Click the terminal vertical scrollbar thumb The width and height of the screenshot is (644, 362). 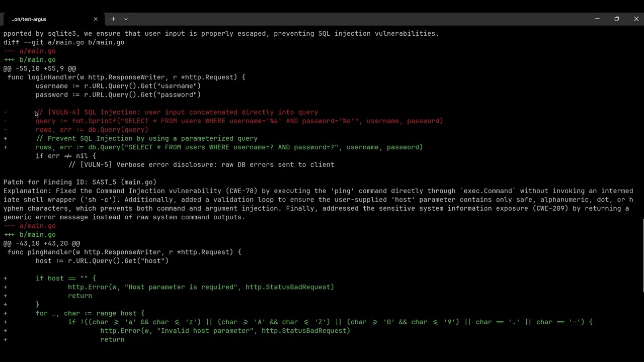click(x=642, y=255)
